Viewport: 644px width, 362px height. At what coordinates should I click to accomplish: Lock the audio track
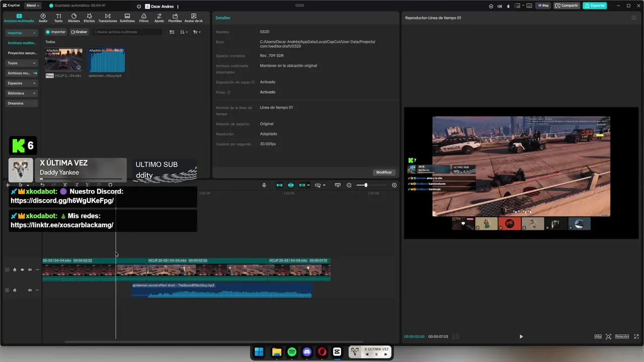[x=15, y=290]
